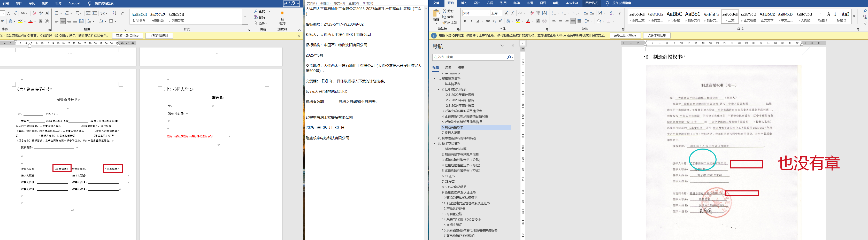Toggle Strikethrough in right Word window
Screen dimensions: 868x240
tap(488, 21)
